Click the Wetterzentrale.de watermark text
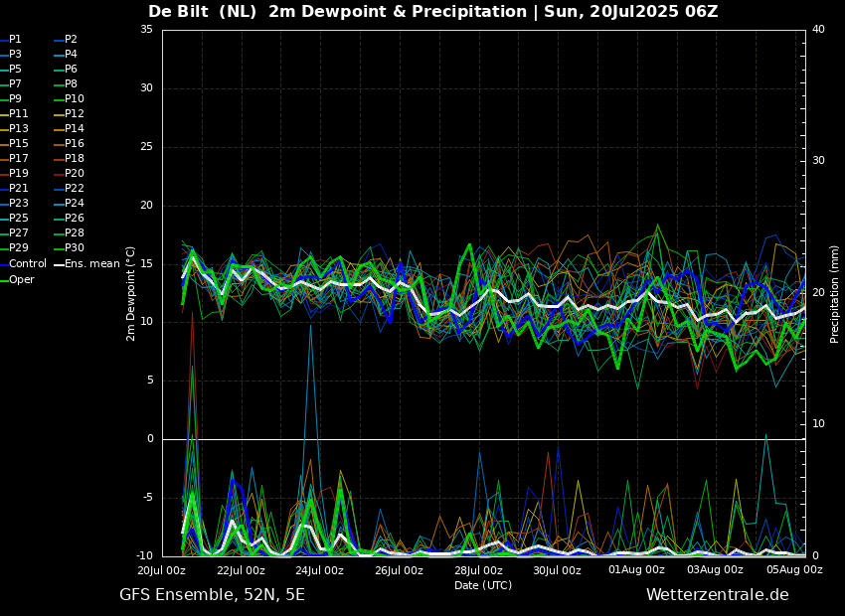This screenshot has height=616, width=845. tap(717, 595)
